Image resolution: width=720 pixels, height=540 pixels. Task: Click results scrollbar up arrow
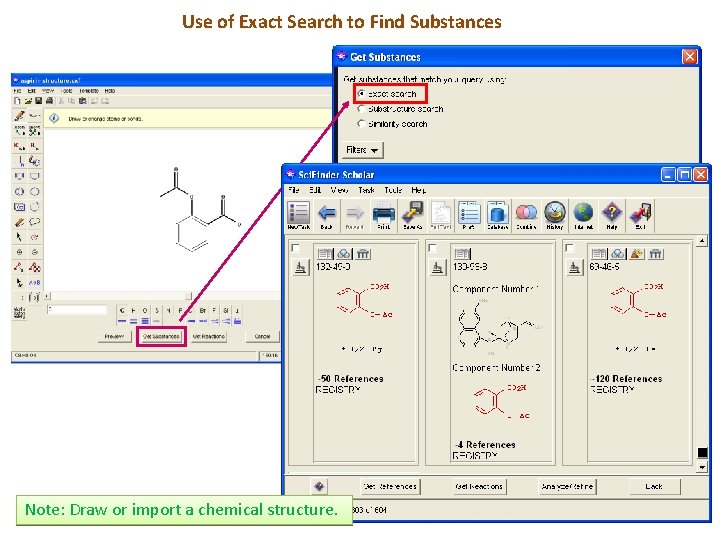(702, 241)
